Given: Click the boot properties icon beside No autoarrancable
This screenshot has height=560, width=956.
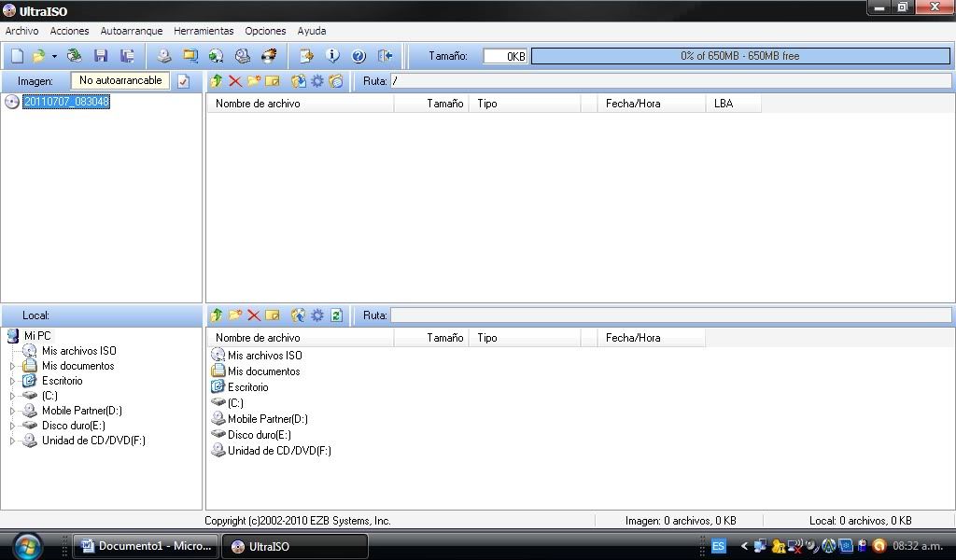Looking at the screenshot, I should pos(184,81).
